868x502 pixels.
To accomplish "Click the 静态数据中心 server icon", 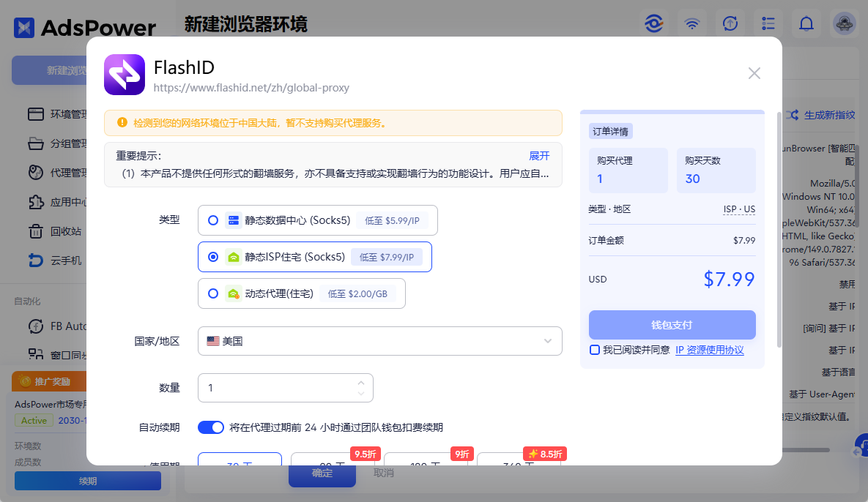I will 234,220.
